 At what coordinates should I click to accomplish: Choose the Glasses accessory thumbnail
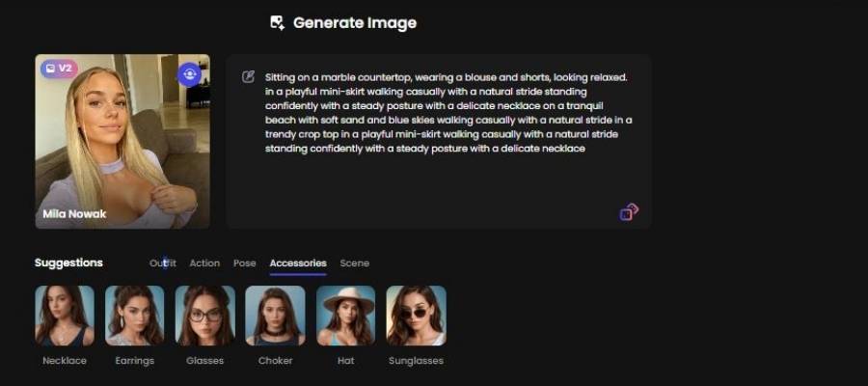point(204,316)
